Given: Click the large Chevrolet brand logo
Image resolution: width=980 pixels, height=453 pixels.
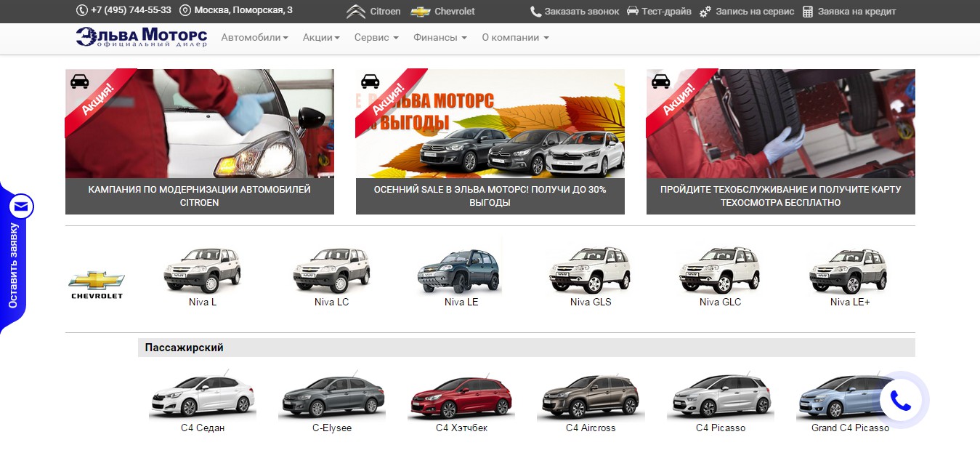Looking at the screenshot, I should pos(97,284).
